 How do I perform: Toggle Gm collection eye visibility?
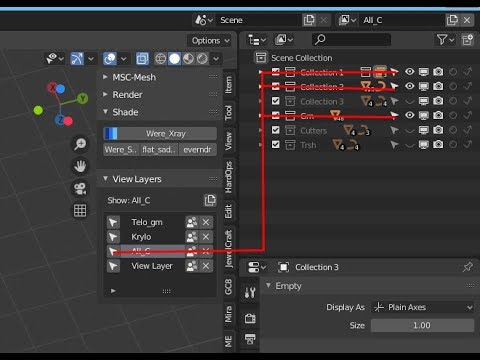(410, 115)
